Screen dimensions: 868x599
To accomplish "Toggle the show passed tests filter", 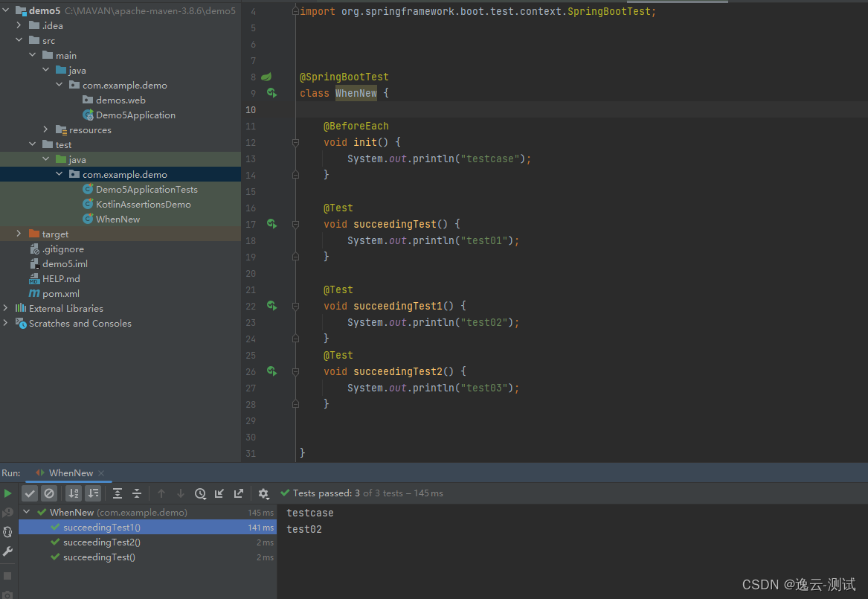I will pyautogui.click(x=30, y=493).
